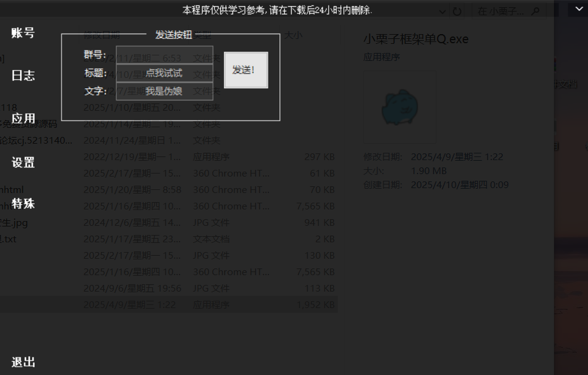Click the 大小 column header
The image size is (588, 375).
293,35
